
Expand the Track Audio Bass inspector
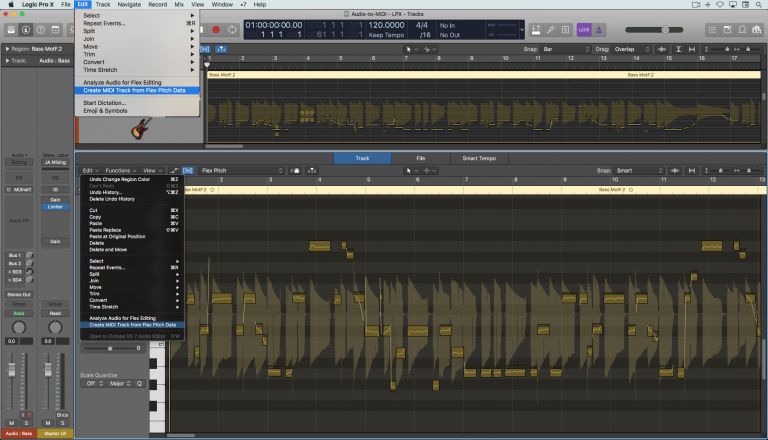(x=7, y=61)
